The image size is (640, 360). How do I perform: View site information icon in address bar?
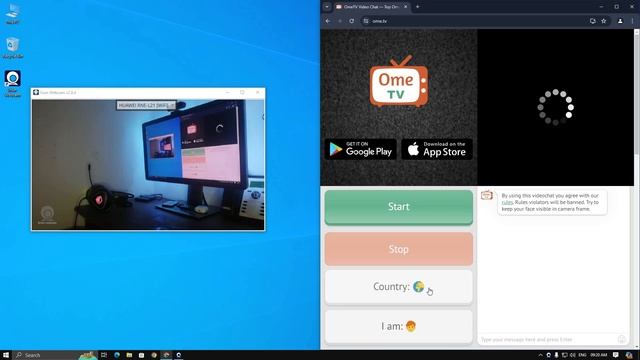pos(366,21)
